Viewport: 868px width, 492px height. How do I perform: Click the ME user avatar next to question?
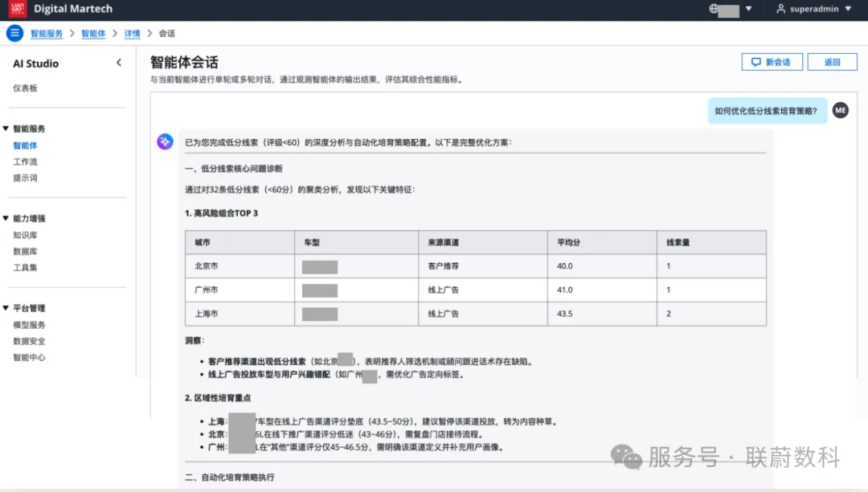point(840,109)
